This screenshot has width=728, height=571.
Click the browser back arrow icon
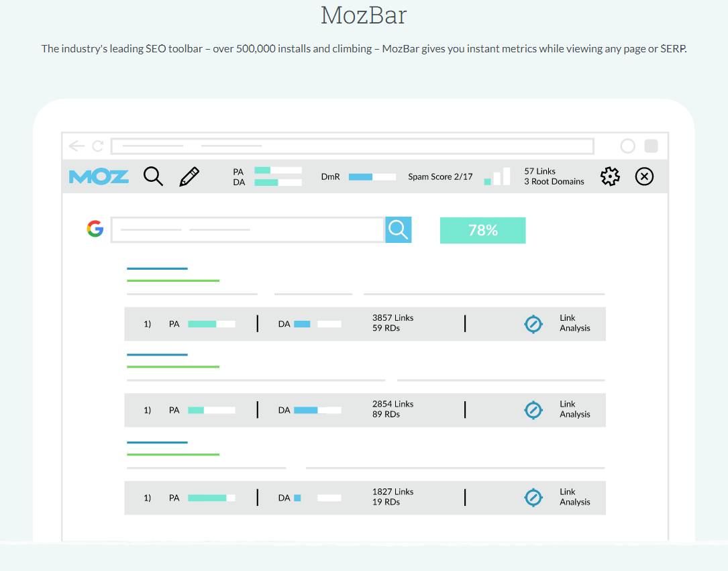(x=76, y=146)
